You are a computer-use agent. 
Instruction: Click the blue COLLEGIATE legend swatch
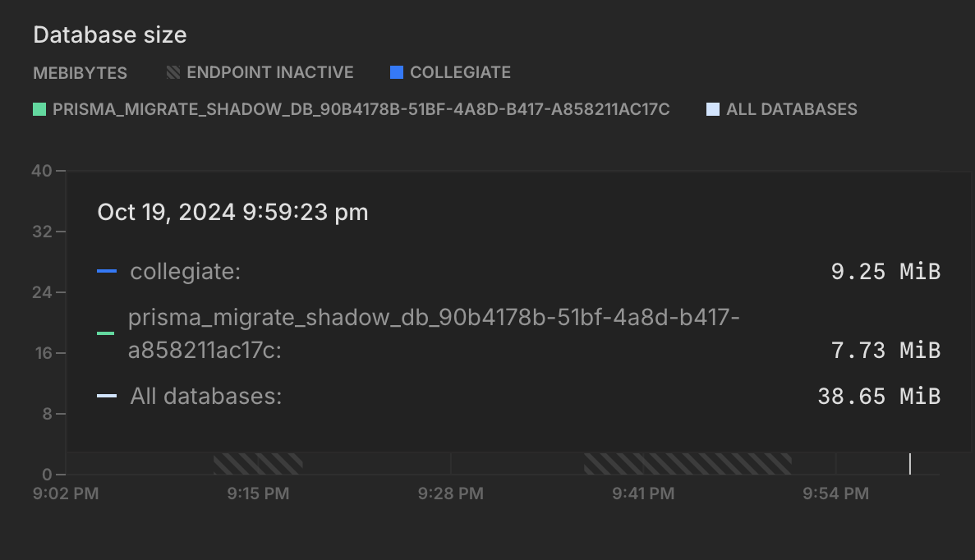(x=397, y=72)
